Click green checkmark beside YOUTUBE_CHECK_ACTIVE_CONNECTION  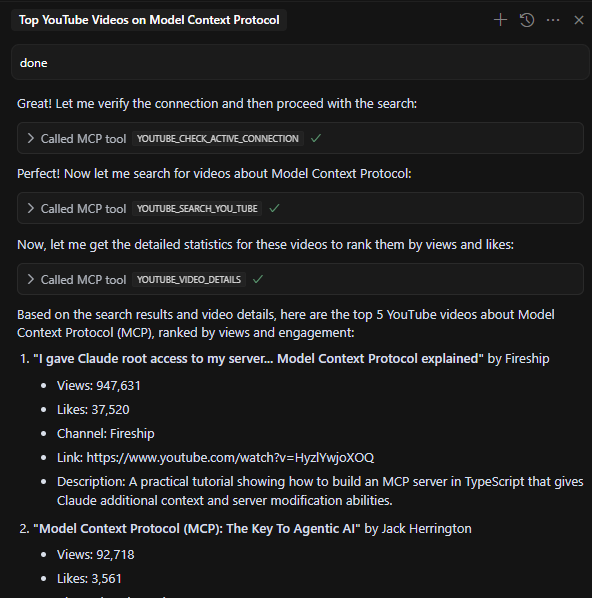pyautogui.click(x=316, y=138)
